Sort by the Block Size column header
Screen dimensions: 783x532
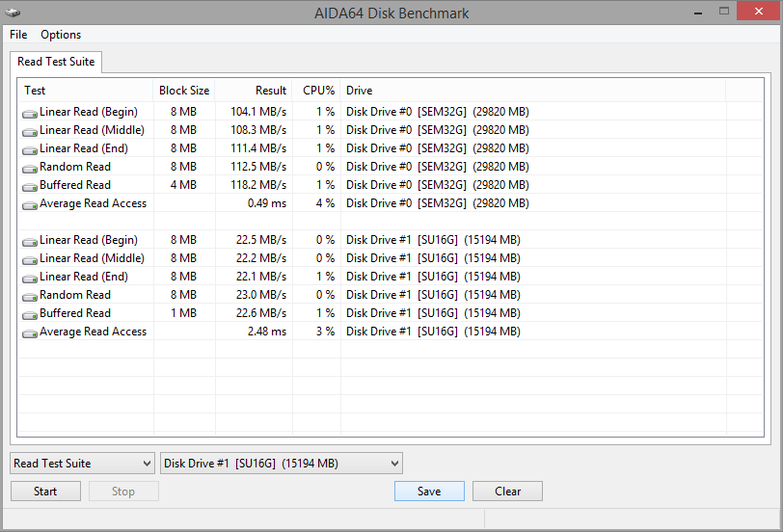(184, 91)
